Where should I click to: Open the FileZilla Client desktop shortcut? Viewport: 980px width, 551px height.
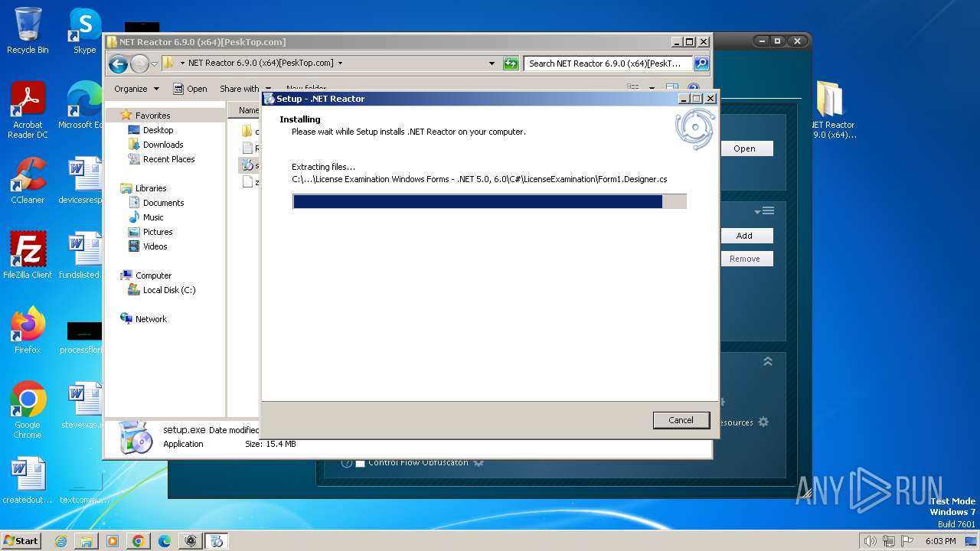[28, 256]
